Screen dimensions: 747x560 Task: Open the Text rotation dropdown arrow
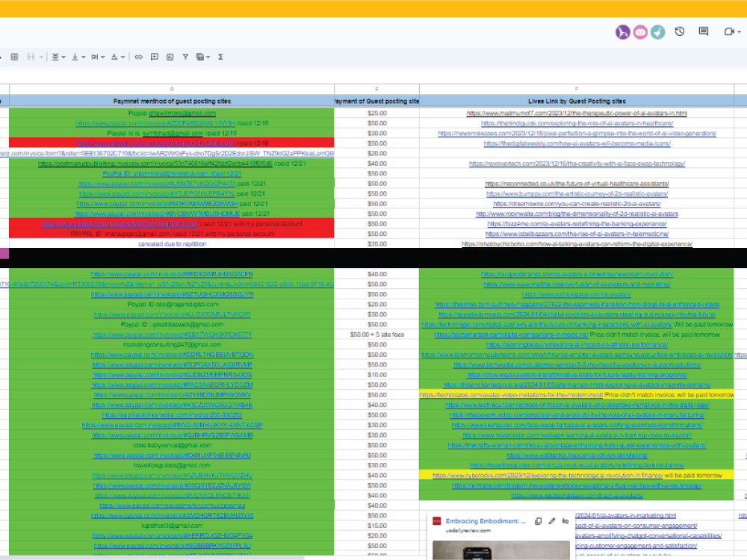click(x=123, y=57)
